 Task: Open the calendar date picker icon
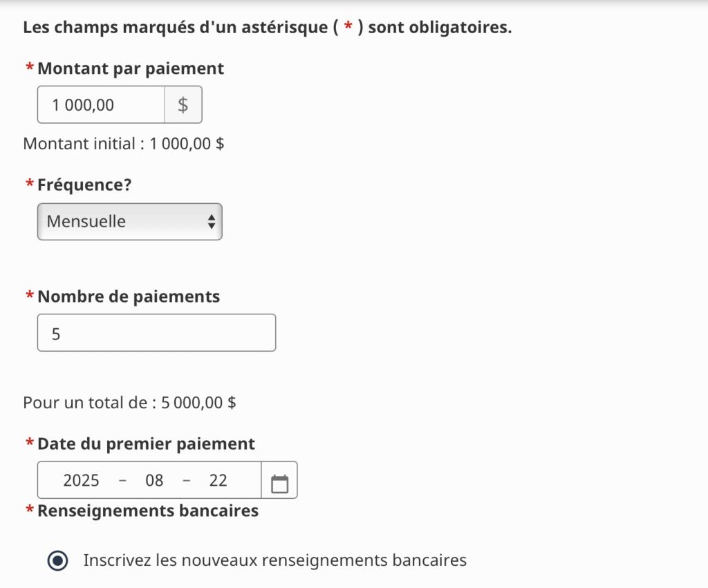pos(279,481)
